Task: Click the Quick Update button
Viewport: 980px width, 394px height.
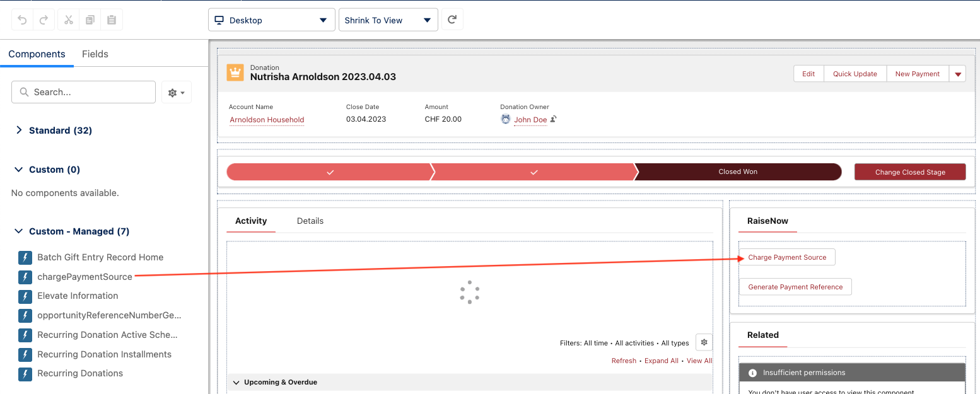Action: point(855,74)
